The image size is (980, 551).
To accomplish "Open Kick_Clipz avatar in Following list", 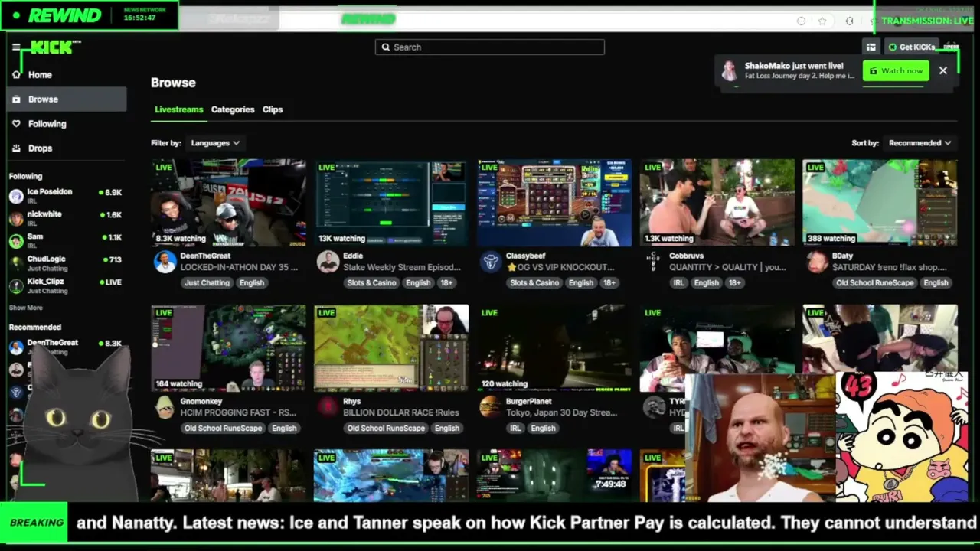I will [x=16, y=285].
